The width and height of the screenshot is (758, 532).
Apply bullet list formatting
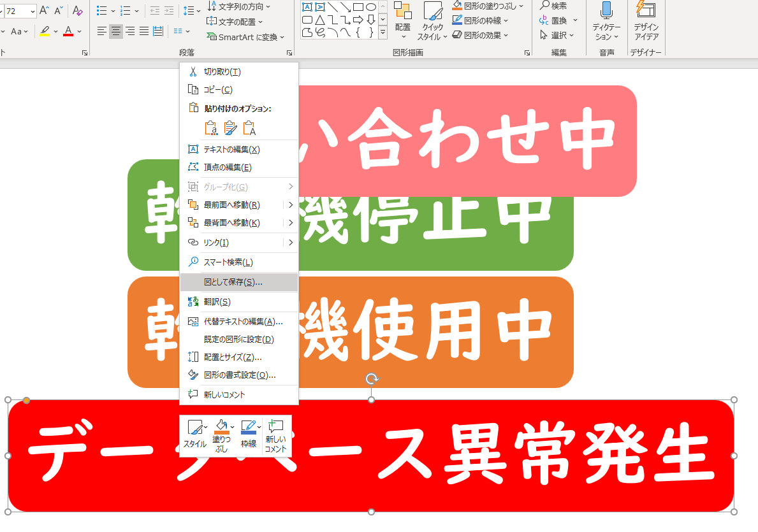coord(101,11)
